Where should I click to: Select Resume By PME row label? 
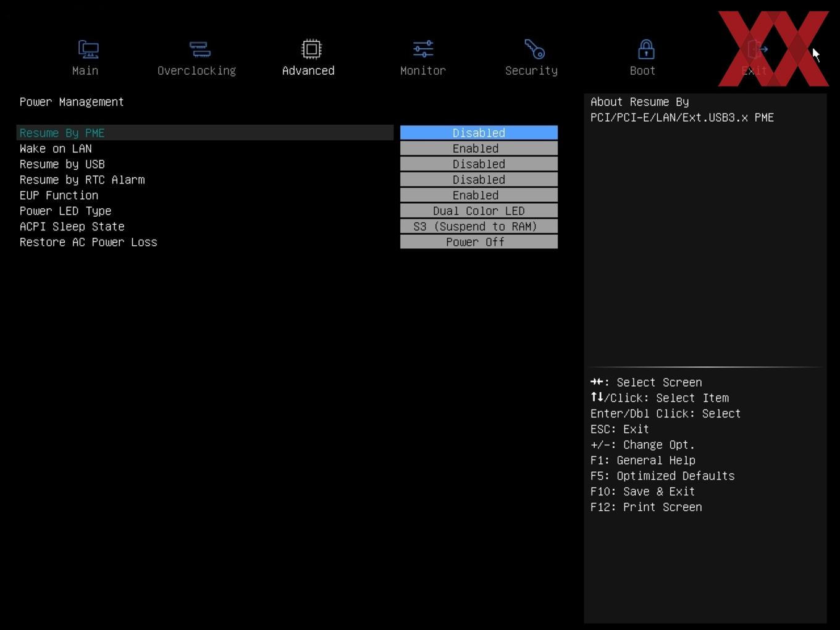click(x=62, y=133)
